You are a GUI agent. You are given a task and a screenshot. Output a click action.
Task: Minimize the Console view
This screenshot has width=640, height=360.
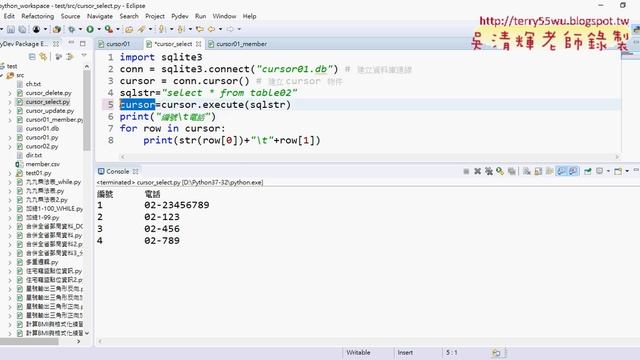click(636, 170)
